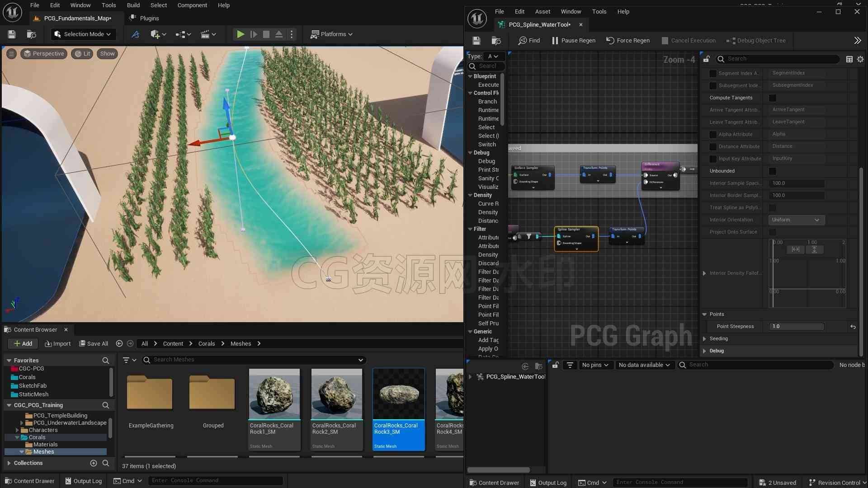Expand the Debug section in details panel
The width and height of the screenshot is (868, 488).
(704, 351)
